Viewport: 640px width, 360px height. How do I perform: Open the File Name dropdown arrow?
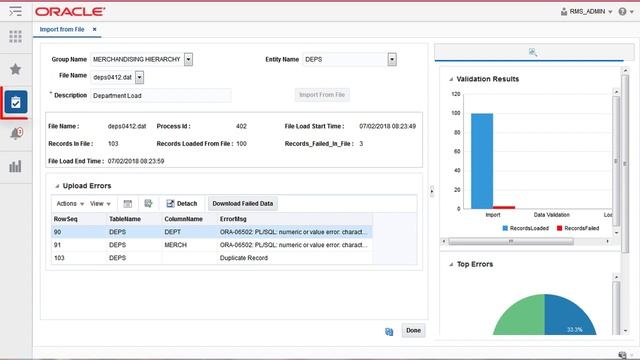click(x=139, y=77)
